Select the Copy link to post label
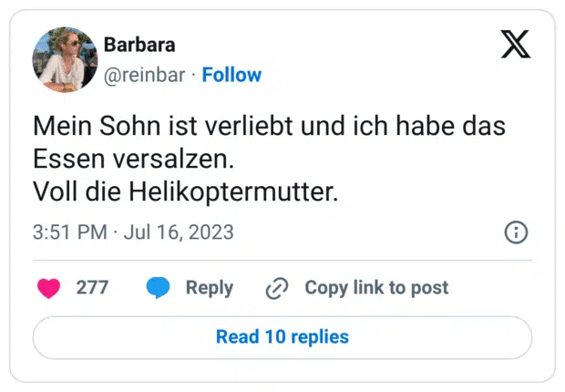This screenshot has width=565, height=392. tap(376, 288)
